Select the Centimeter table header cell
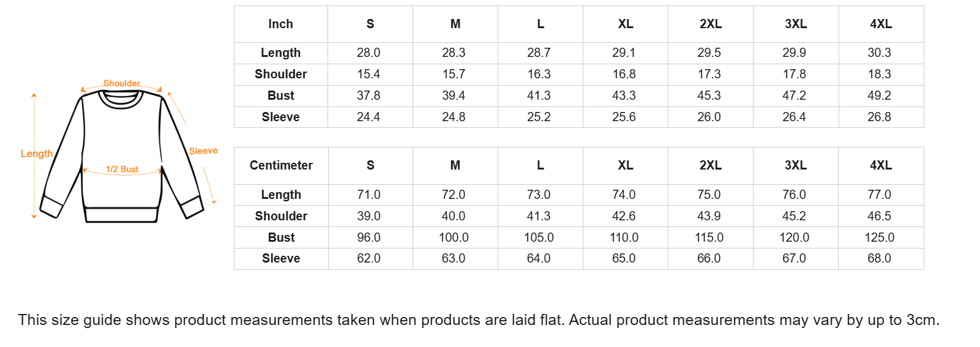This screenshot has width=980, height=347. coord(281,165)
